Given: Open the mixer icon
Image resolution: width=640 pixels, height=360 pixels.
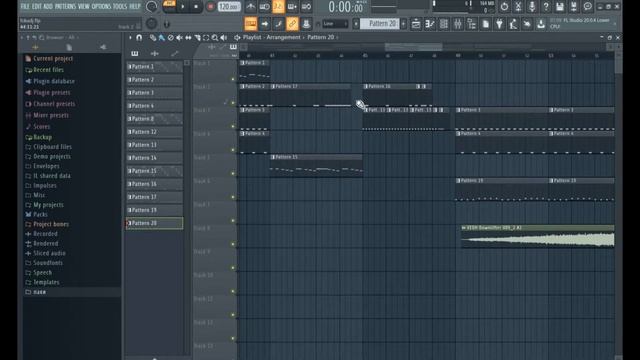Looking at the screenshot, I should 458,24.
